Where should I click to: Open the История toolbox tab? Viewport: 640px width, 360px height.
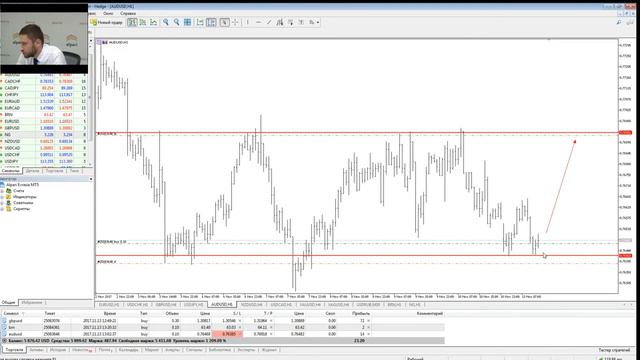[x=58, y=350]
